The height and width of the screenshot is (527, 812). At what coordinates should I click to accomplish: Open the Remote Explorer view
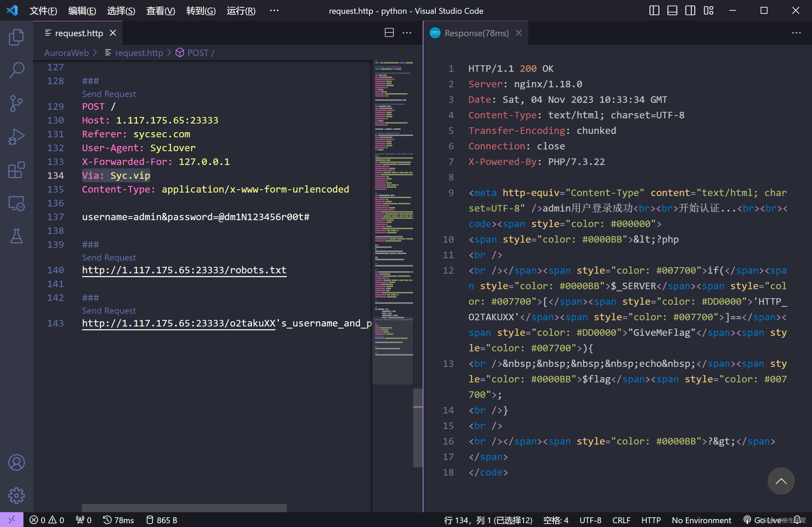click(x=16, y=203)
